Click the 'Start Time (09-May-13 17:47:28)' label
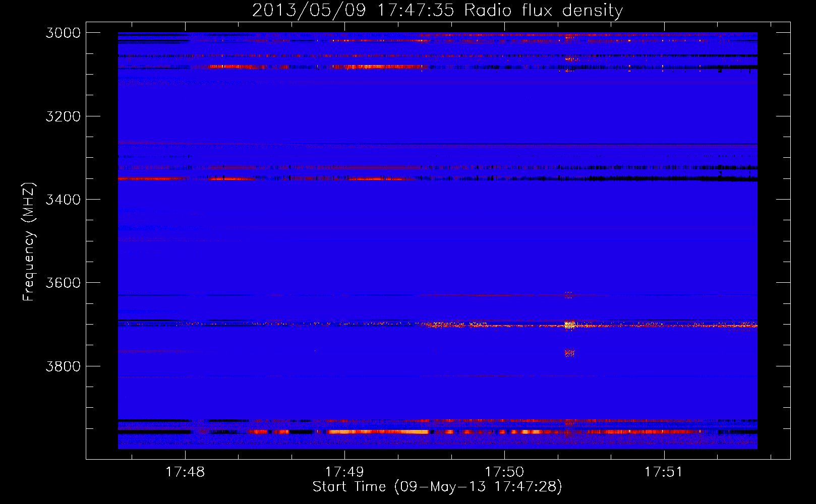Screen dimensions: 816x504 pyautogui.click(x=437, y=487)
